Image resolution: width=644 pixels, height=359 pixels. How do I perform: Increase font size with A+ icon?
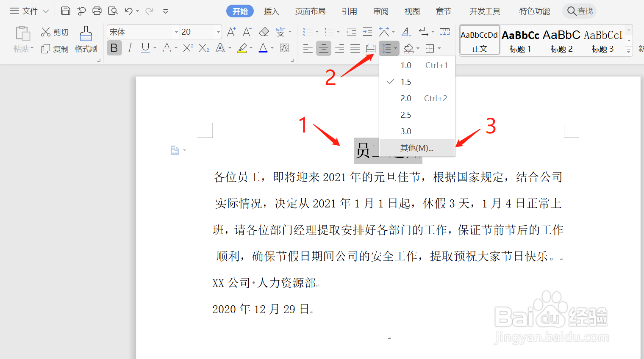point(231,32)
